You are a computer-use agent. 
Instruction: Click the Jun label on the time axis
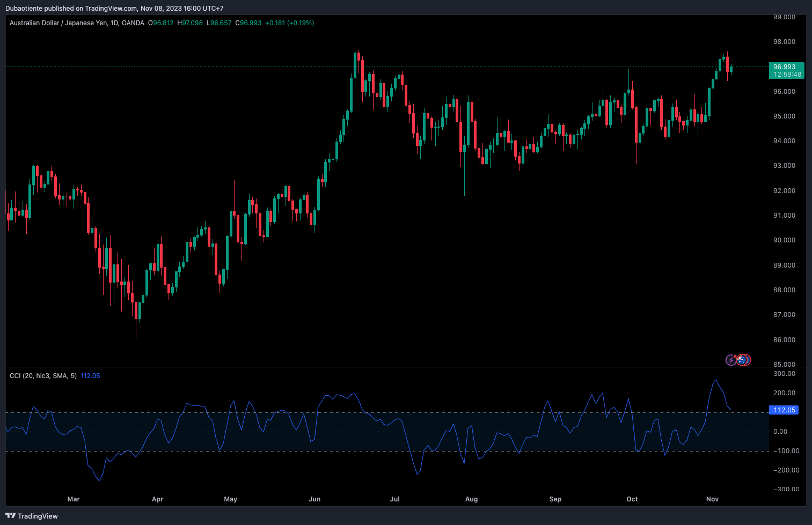coord(314,499)
